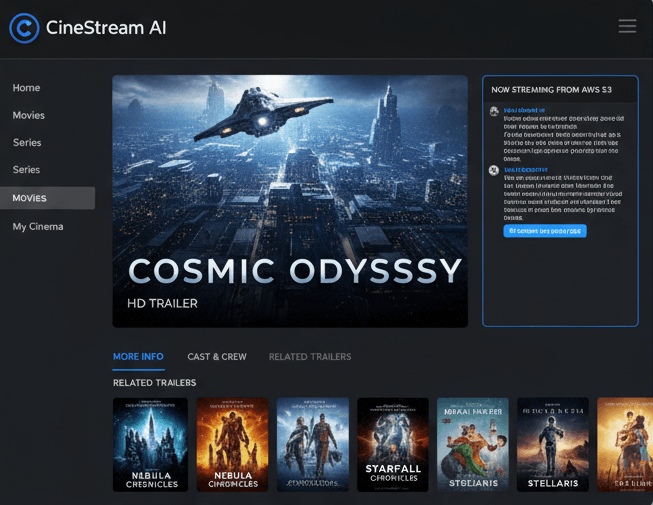This screenshot has width=653, height=505.
Task: Click the RELATED TRAILERS section heading
Action: click(x=155, y=383)
